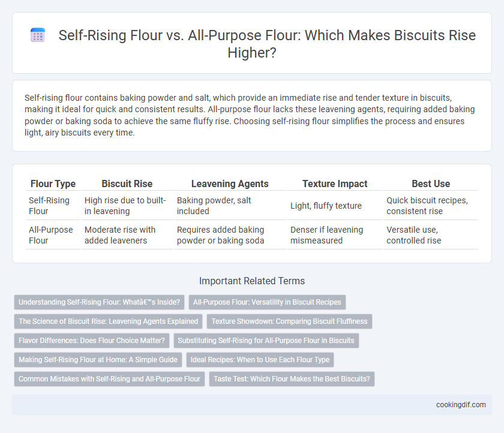Select 'Texture Showdown: Comparing Biscuit Fluffiness' tag
The width and height of the screenshot is (504, 433).
coord(289,321)
